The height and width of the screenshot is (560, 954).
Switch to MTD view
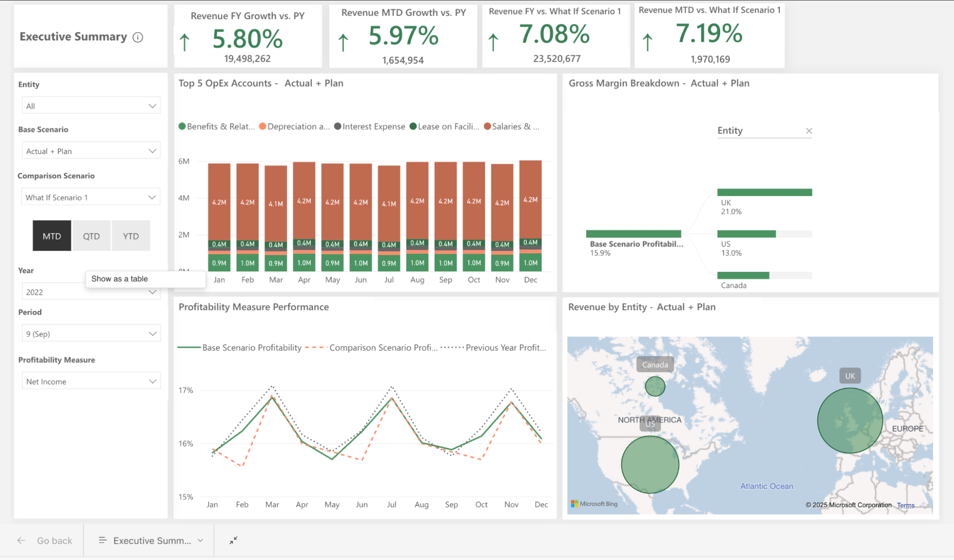click(52, 236)
